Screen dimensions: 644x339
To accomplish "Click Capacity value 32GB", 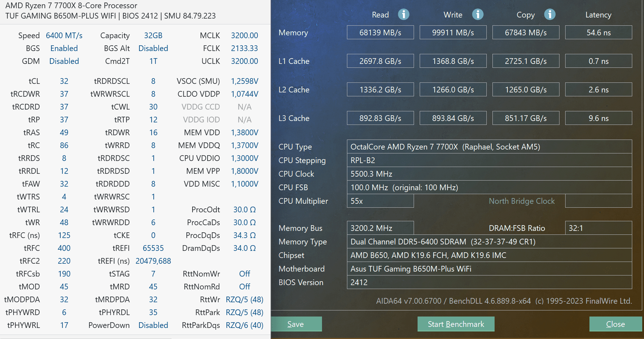I will click(153, 35).
